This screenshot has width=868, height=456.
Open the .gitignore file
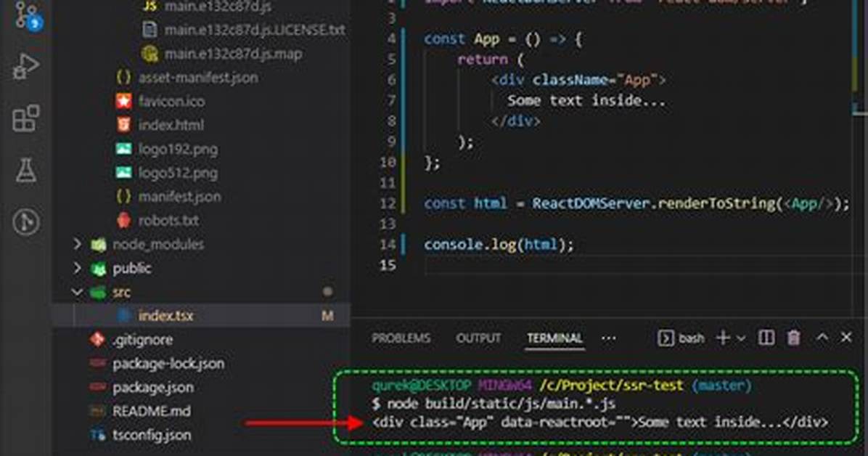[142, 340]
